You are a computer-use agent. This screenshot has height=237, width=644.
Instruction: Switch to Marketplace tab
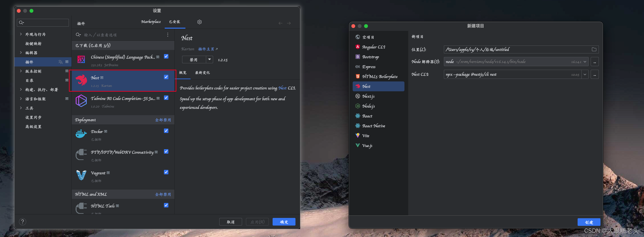(151, 22)
